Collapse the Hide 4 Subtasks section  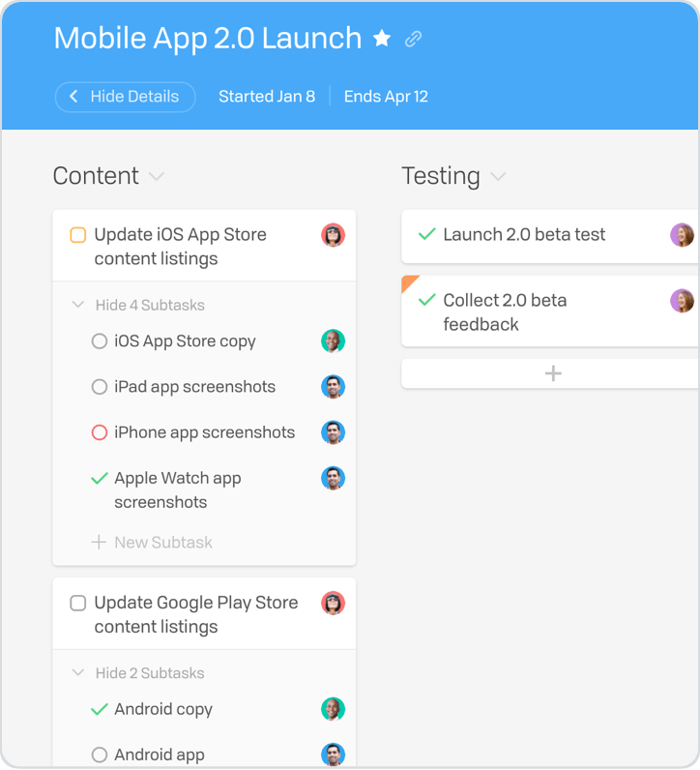click(138, 305)
